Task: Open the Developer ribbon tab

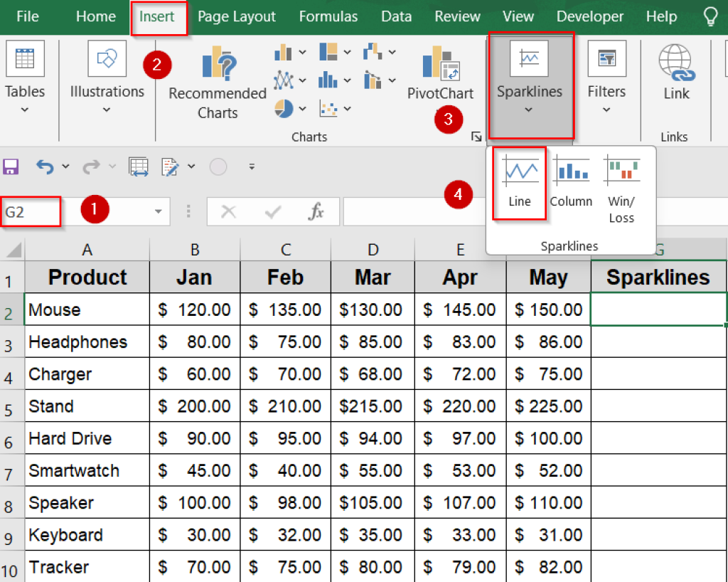Action: click(x=589, y=16)
